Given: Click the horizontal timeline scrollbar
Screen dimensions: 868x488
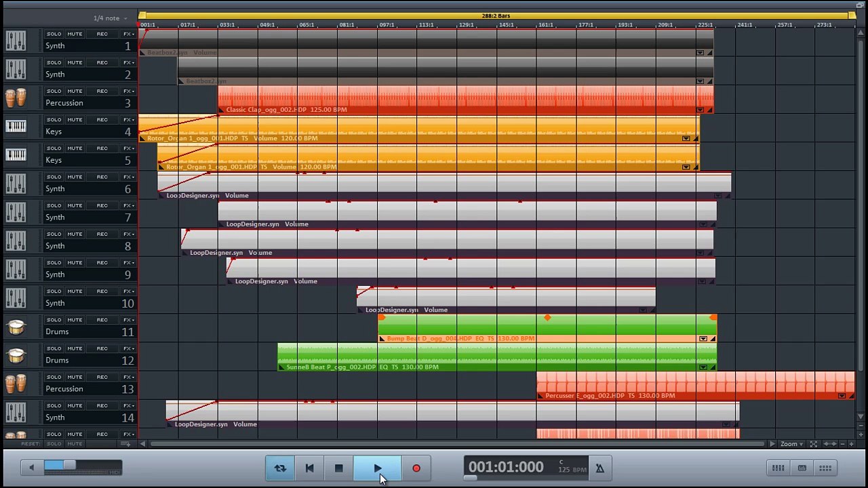Looking at the screenshot, I should point(456,444).
